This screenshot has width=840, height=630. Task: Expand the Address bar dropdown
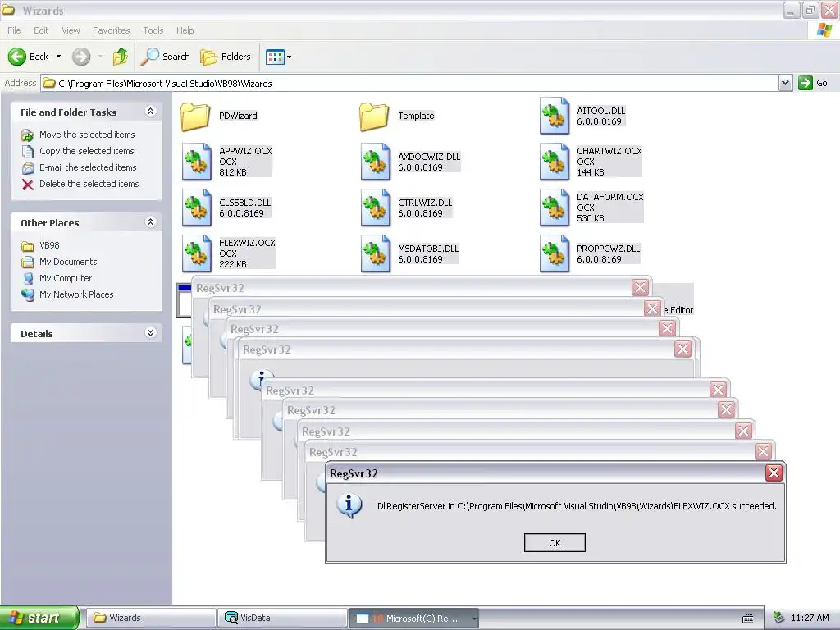[x=785, y=83]
